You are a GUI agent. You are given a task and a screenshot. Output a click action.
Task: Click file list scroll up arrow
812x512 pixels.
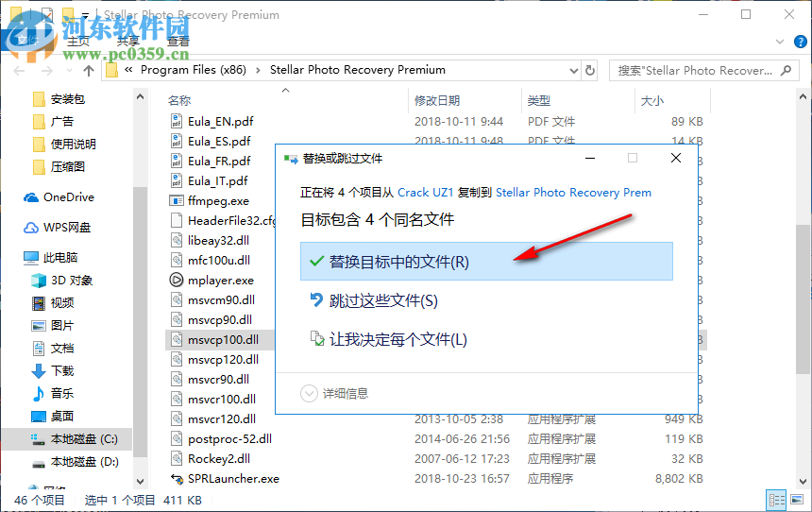click(803, 96)
